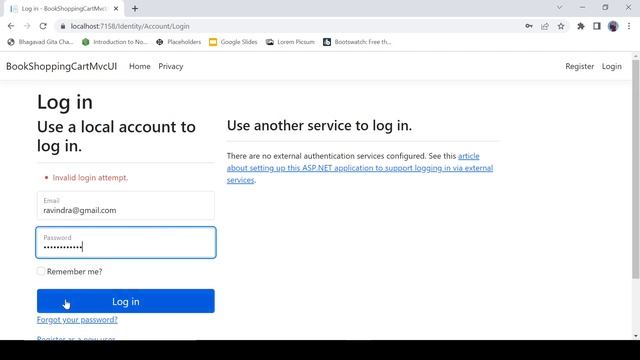Image resolution: width=640 pixels, height=360 pixels.
Task: Open the saved passwords key icon
Action: (529, 26)
